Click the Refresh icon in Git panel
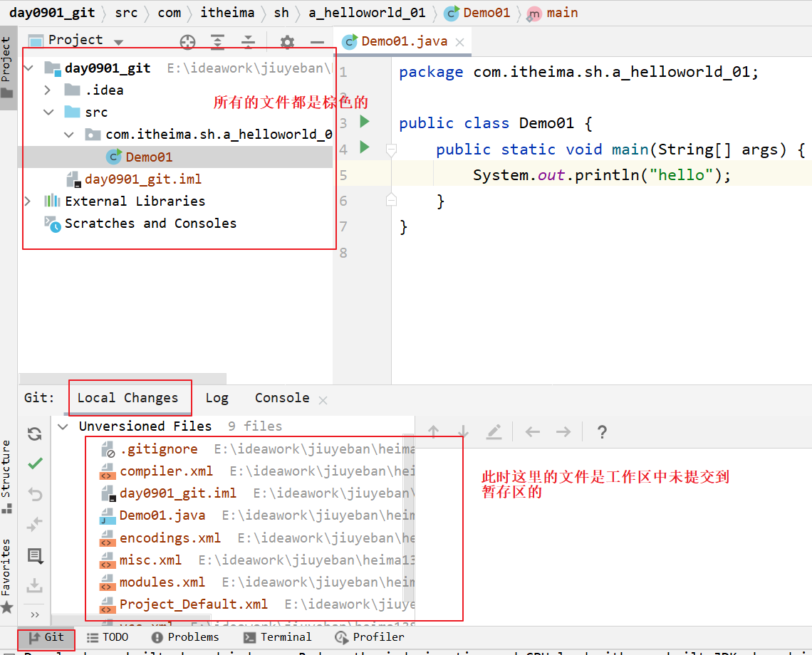Screen dimensions: 812x655 coord(34,434)
